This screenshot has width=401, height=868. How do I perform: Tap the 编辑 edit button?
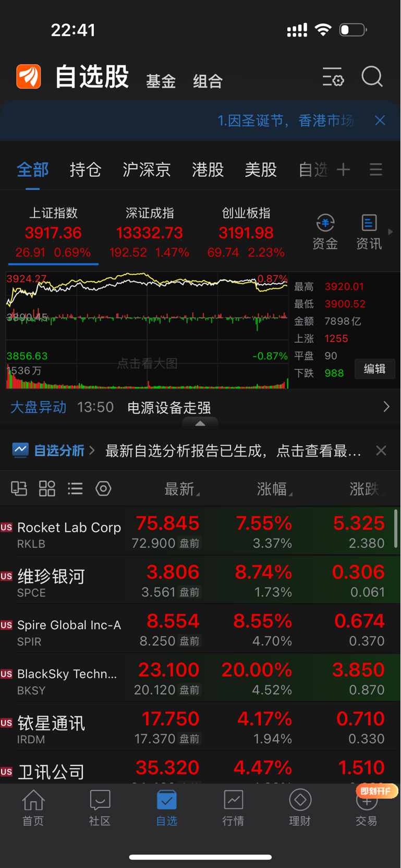374,369
